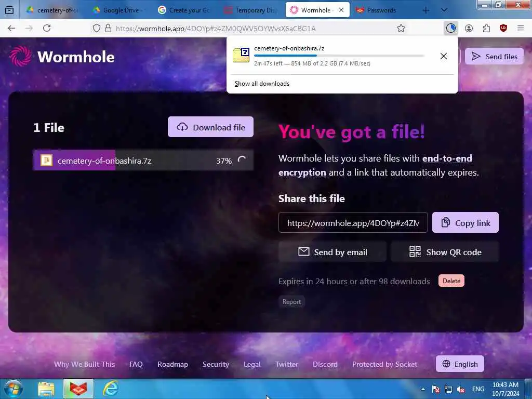The height and width of the screenshot is (399, 532).
Task: Click the 7z file icon in downloads panel
Action: pos(241,55)
